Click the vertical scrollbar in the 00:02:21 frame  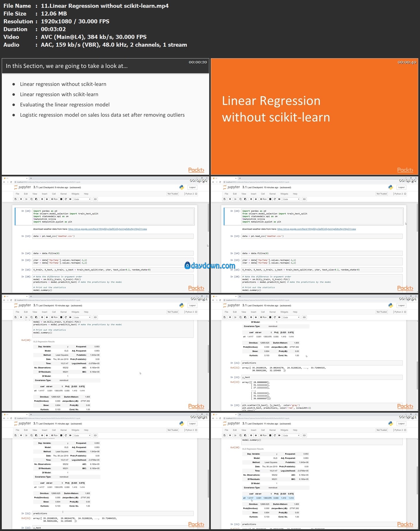click(x=208, y=484)
